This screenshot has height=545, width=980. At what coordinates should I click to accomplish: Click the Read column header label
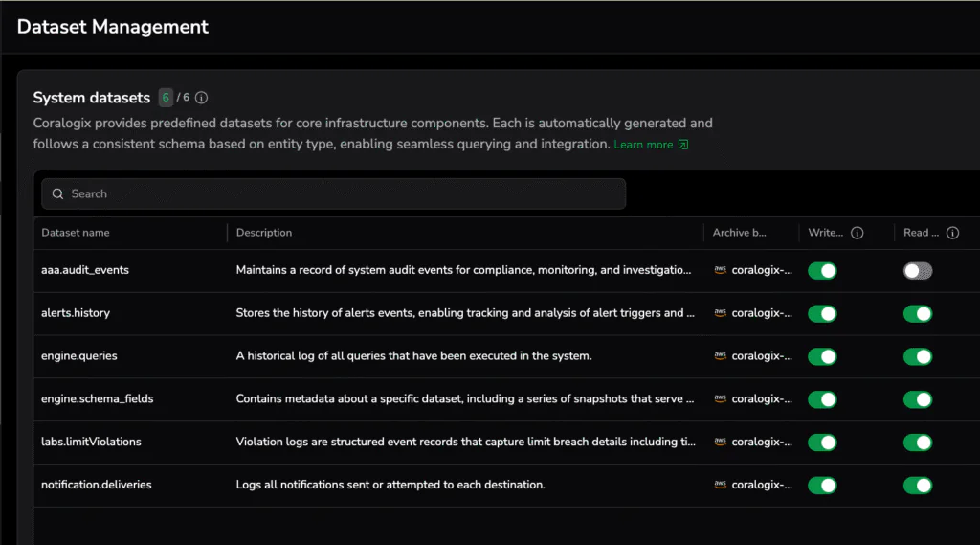coord(921,233)
